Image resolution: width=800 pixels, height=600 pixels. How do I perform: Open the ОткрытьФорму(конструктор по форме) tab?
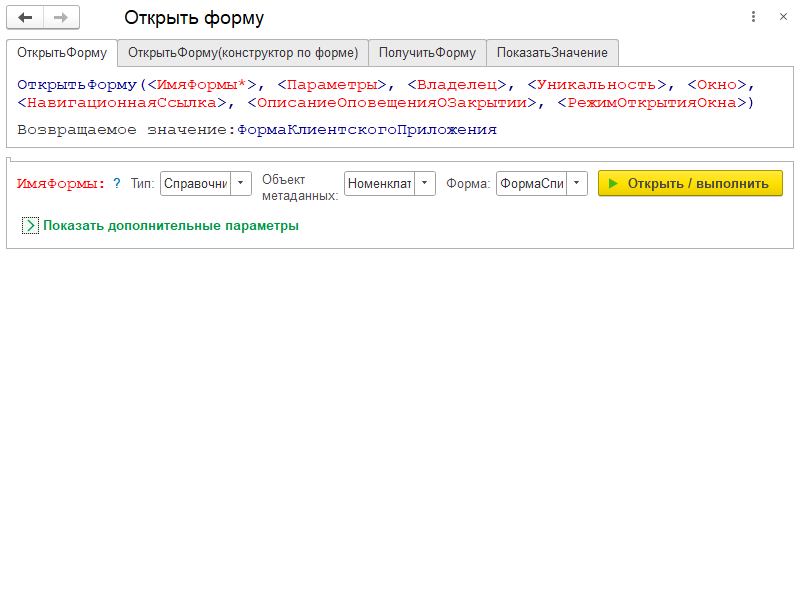click(243, 53)
